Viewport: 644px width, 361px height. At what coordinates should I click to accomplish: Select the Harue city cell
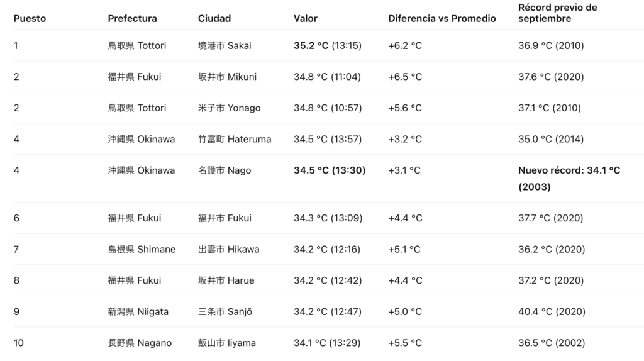point(226,280)
